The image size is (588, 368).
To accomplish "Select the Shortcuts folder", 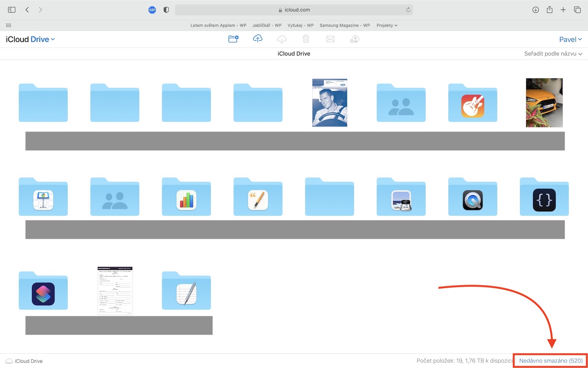I will (43, 291).
